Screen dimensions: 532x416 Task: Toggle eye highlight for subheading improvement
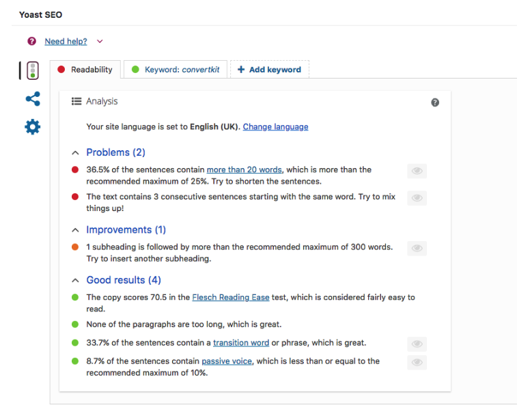(x=417, y=248)
